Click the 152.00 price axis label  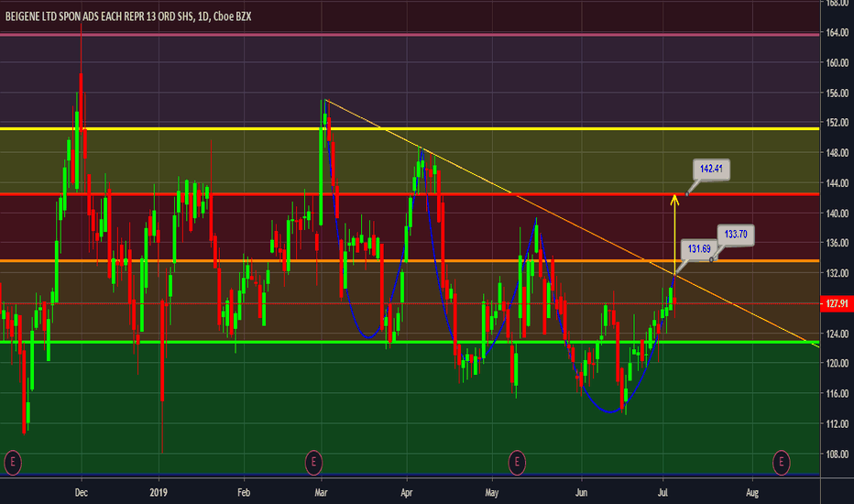coord(837,123)
